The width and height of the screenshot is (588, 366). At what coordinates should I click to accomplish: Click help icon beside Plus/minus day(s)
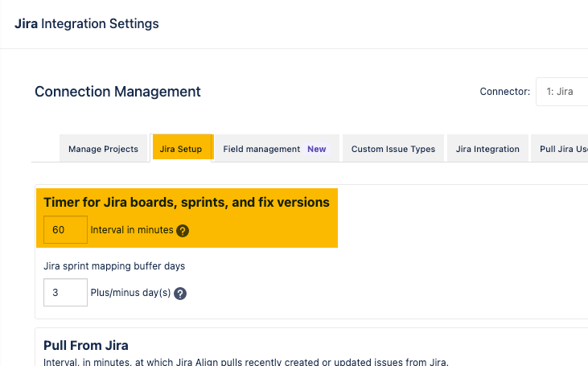tap(180, 294)
